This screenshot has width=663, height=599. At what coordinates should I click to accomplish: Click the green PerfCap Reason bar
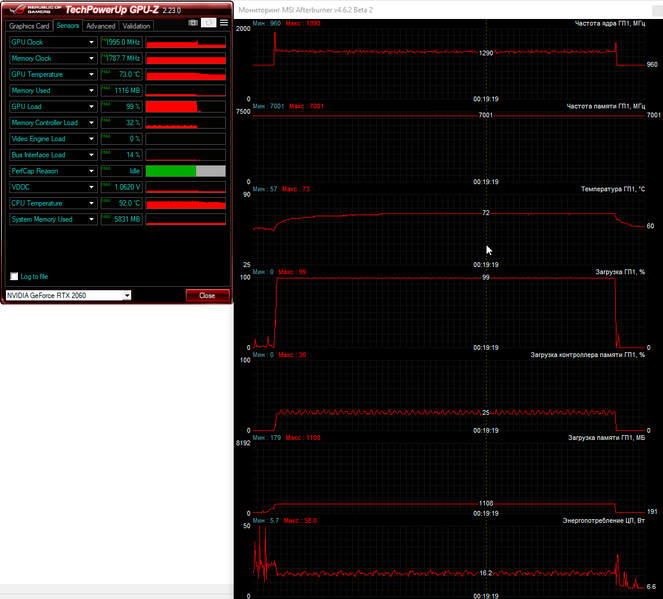pos(171,171)
